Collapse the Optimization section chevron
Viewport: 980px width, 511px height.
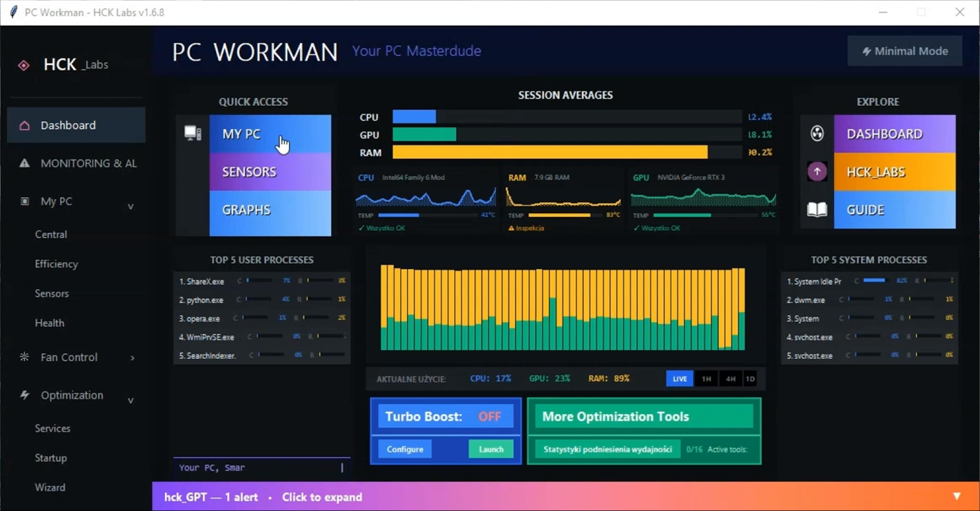[131, 400]
